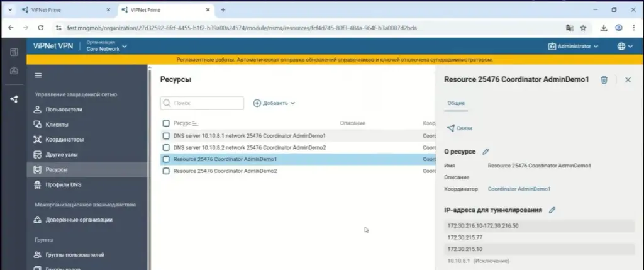Reload the page with refresh icon

point(41,28)
